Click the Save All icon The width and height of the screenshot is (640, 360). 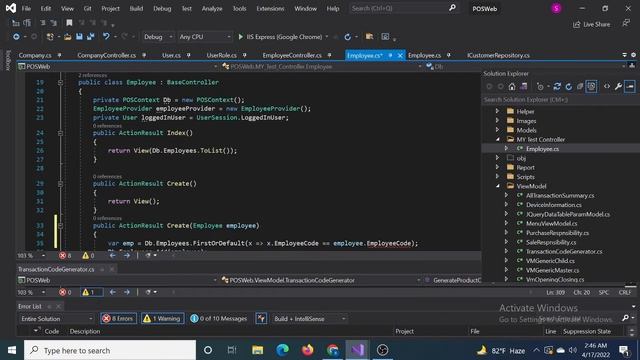pyautogui.click(x=90, y=37)
